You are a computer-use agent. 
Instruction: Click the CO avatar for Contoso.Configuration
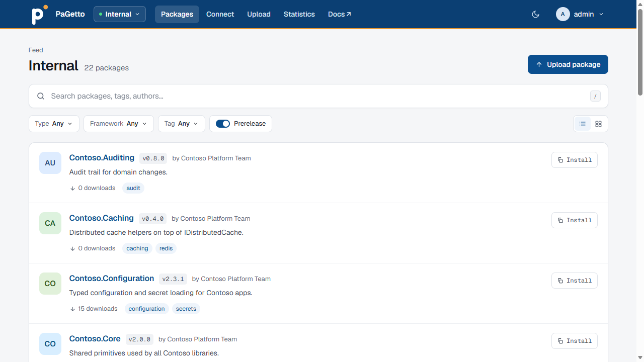[x=50, y=284]
